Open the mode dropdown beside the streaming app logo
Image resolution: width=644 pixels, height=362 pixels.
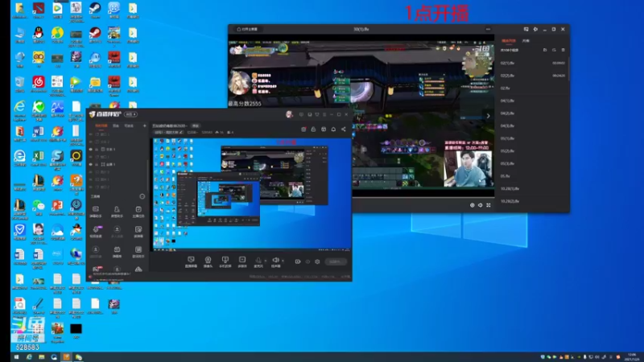pyautogui.click(x=131, y=114)
